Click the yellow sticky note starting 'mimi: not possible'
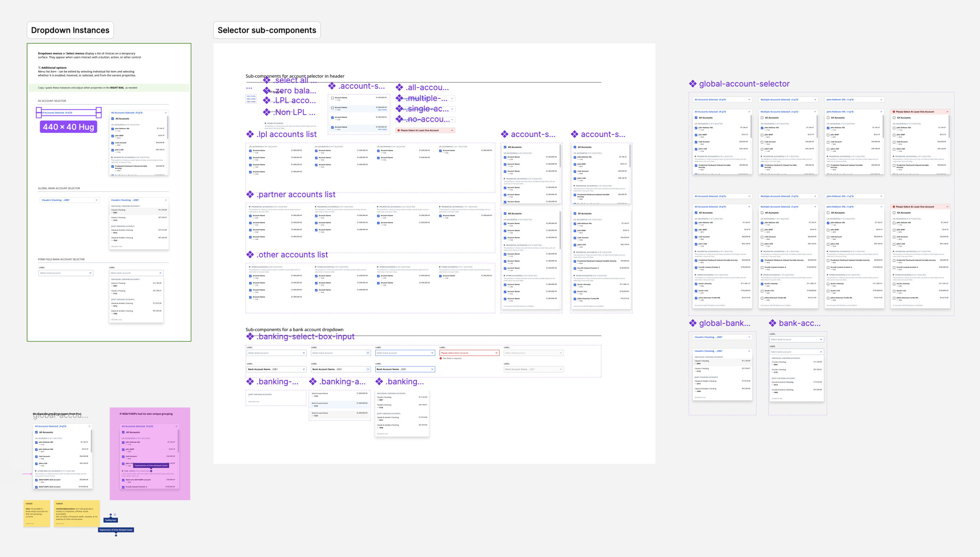Viewport: 980px width, 557px height. point(37,513)
